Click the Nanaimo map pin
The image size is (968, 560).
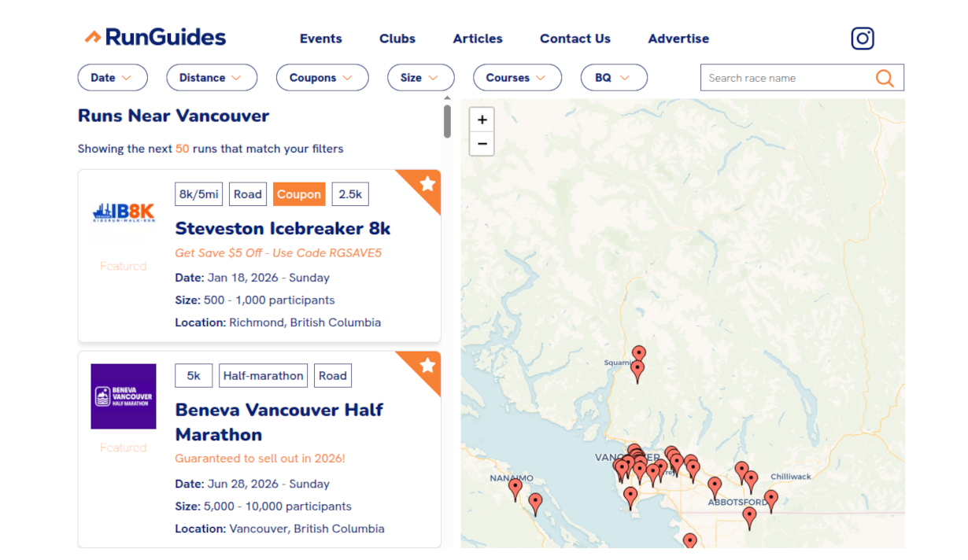click(x=515, y=488)
